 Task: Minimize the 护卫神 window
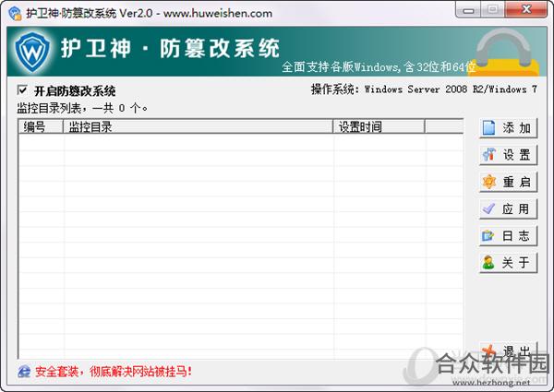pos(468,9)
